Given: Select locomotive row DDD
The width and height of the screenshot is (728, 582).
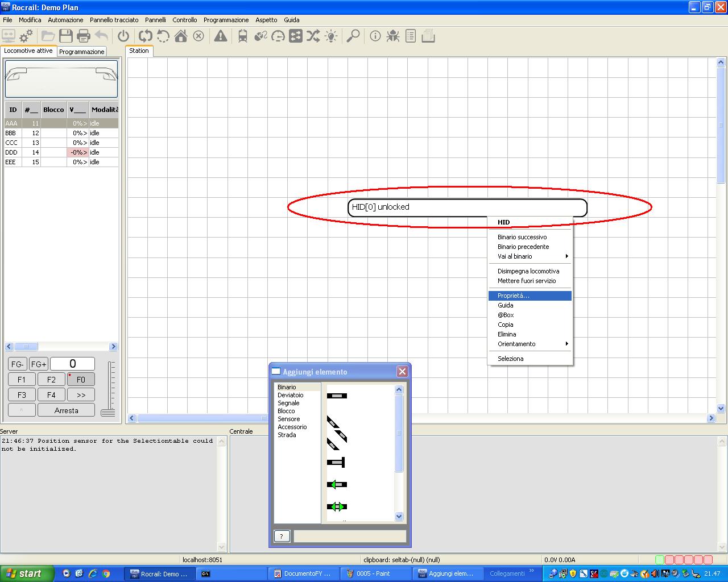Looking at the screenshot, I should click(61, 152).
